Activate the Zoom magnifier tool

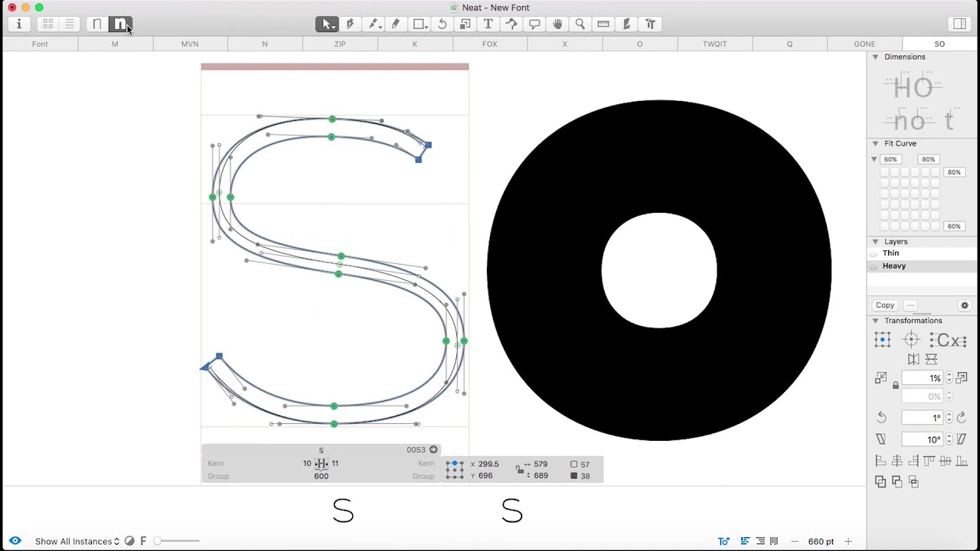(x=580, y=24)
